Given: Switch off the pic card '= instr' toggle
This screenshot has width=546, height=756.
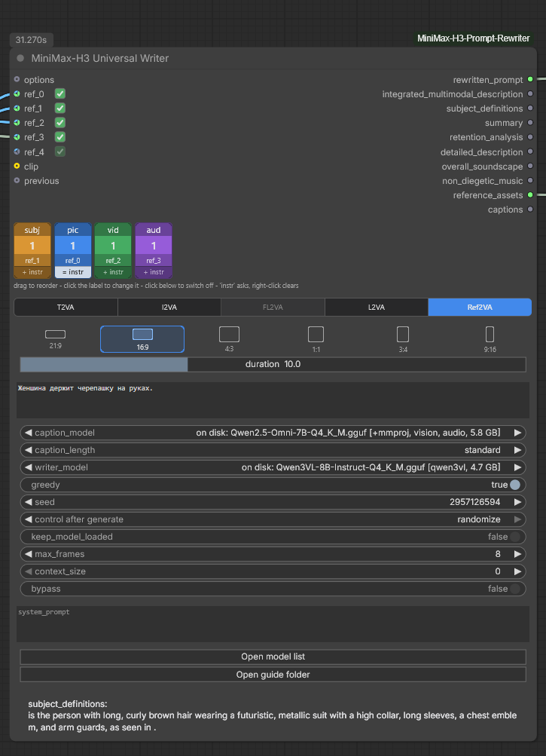Looking at the screenshot, I should click(73, 272).
